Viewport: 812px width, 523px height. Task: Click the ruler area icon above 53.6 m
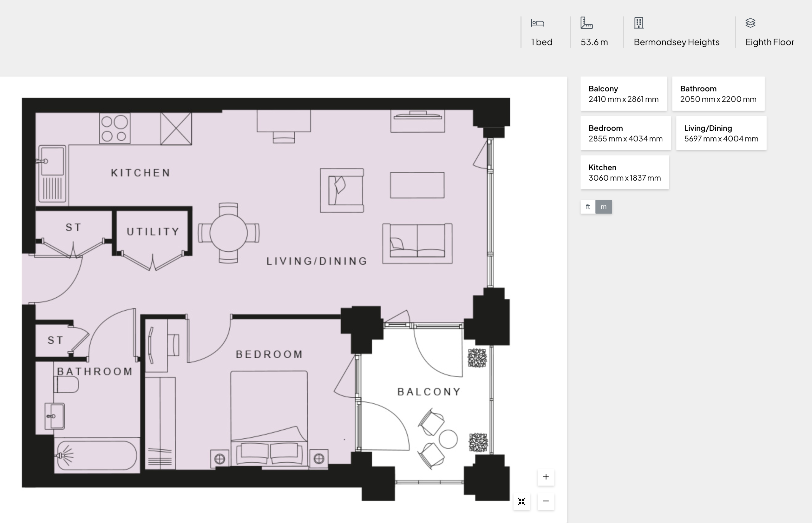click(586, 23)
